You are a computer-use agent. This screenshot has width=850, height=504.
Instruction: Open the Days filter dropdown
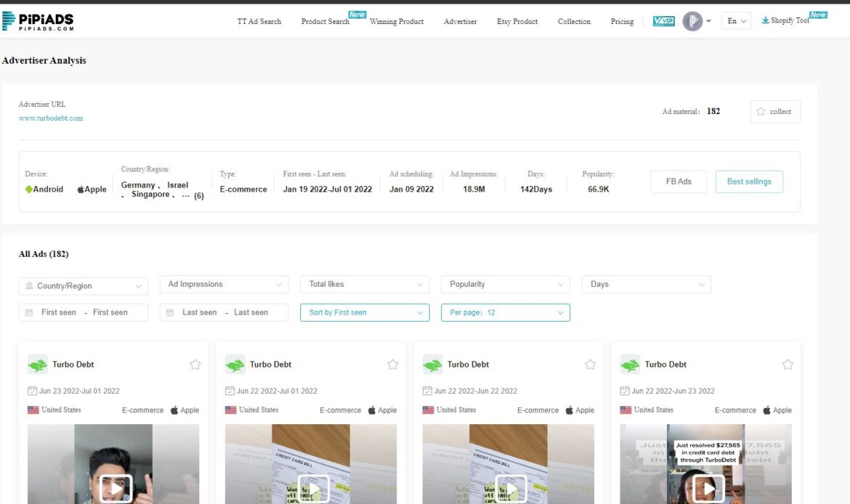click(646, 285)
